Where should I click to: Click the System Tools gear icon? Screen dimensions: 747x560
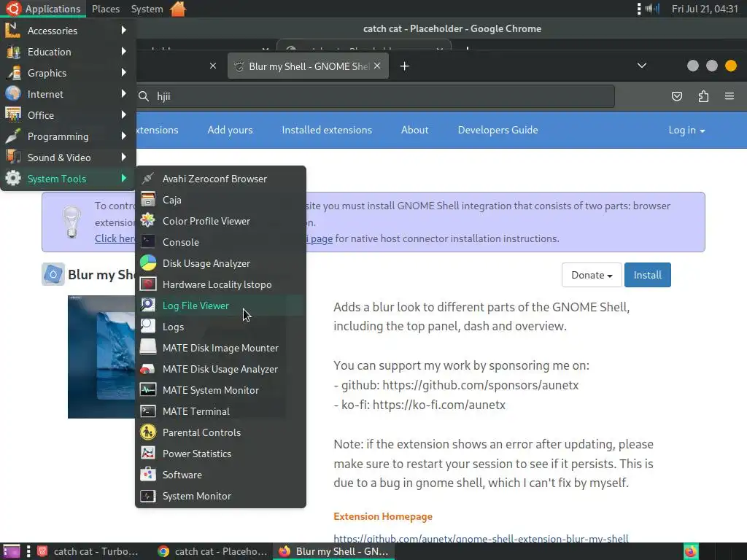(13, 178)
